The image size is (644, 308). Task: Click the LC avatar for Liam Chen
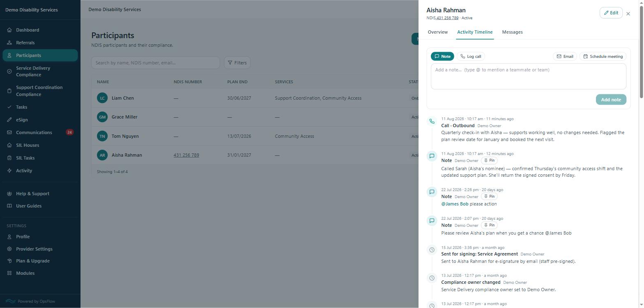(102, 98)
